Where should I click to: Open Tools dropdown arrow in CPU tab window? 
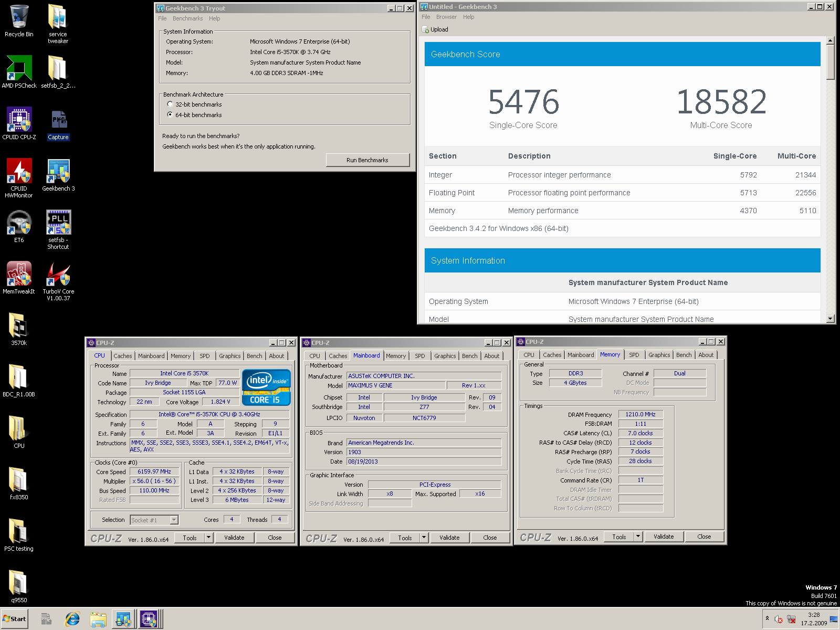[x=208, y=538]
